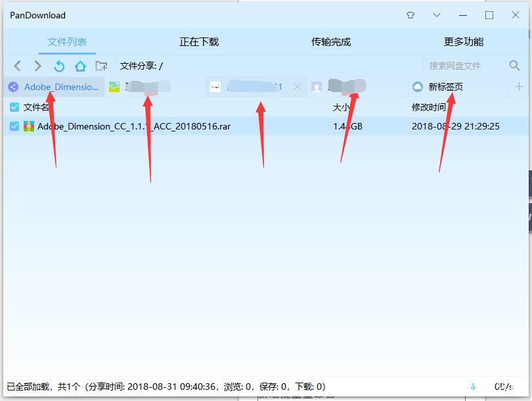Click the 搜索网盘文件 search field
Viewport: 532px width, 401px height.
click(466, 66)
